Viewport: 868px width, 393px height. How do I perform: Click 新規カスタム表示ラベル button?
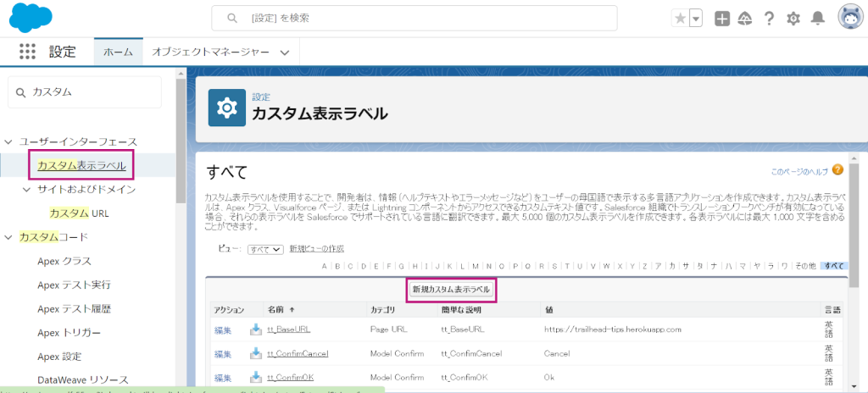tap(451, 290)
